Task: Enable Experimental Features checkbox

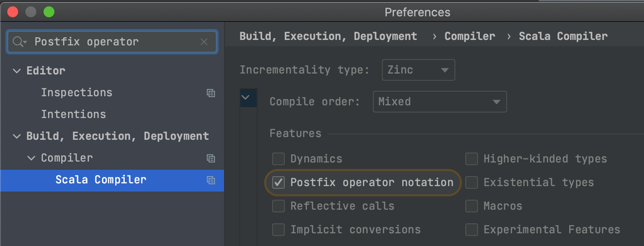Action: pos(472,230)
